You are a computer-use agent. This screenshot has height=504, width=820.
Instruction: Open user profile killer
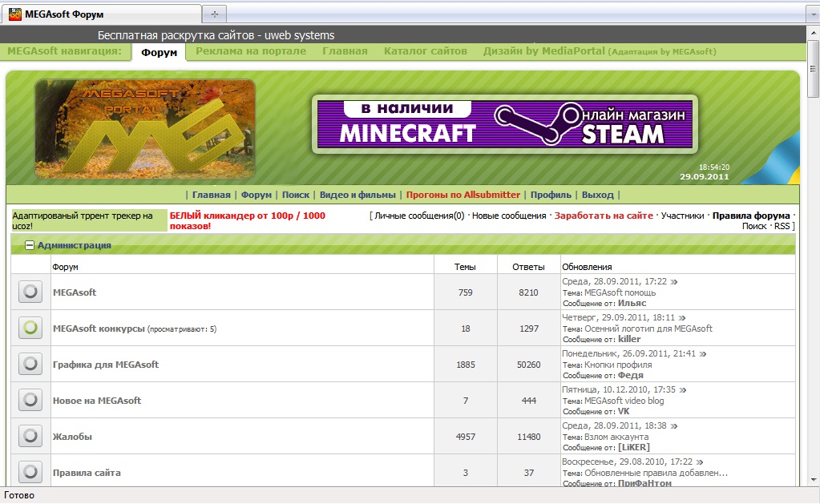pos(629,339)
